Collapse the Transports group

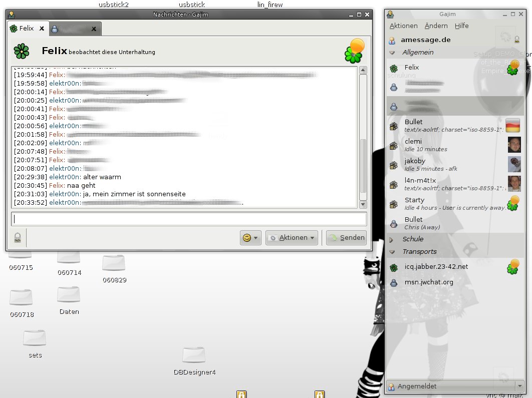[x=392, y=252]
